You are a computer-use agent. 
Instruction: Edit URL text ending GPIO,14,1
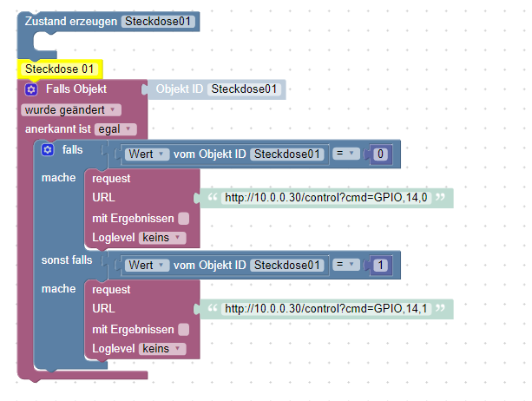(x=326, y=309)
